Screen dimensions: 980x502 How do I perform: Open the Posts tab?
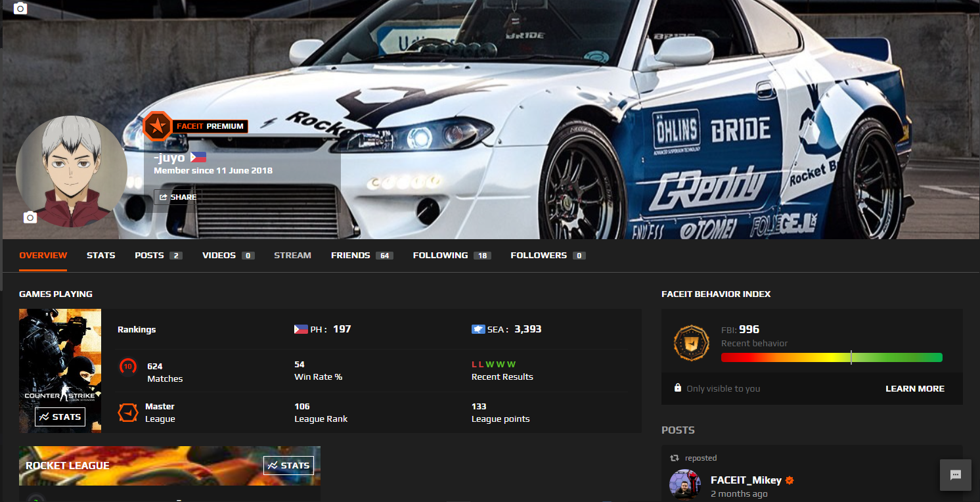(x=158, y=256)
